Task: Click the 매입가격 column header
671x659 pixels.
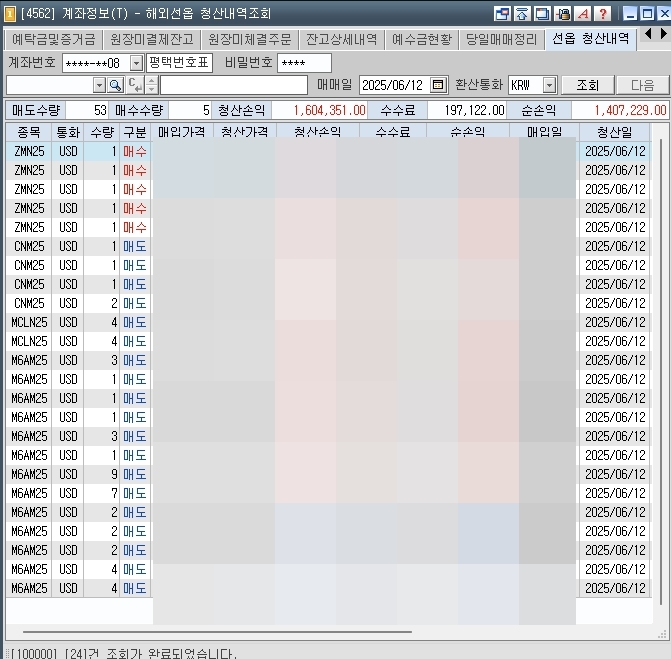Action: point(182,131)
